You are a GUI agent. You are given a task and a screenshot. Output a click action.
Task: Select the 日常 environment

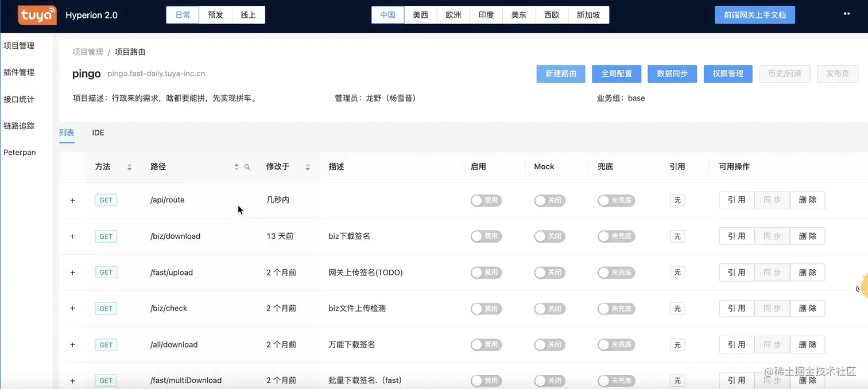point(183,15)
